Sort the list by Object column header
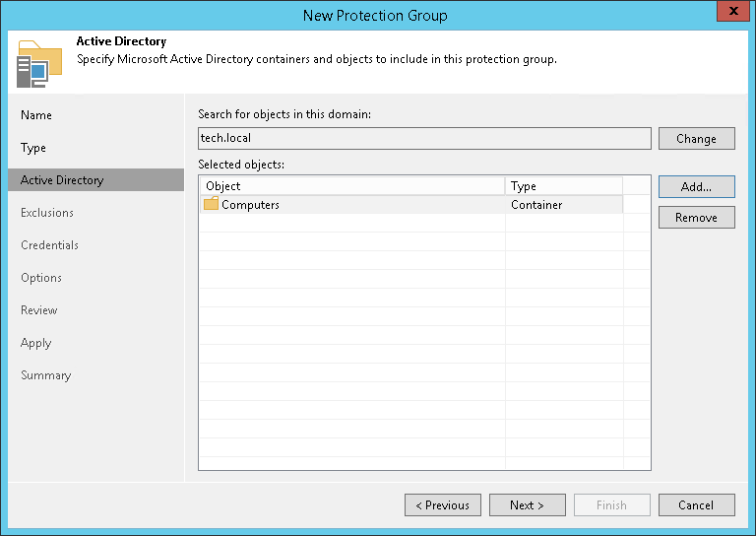Screen dimensions: 756x536 (x=351, y=186)
